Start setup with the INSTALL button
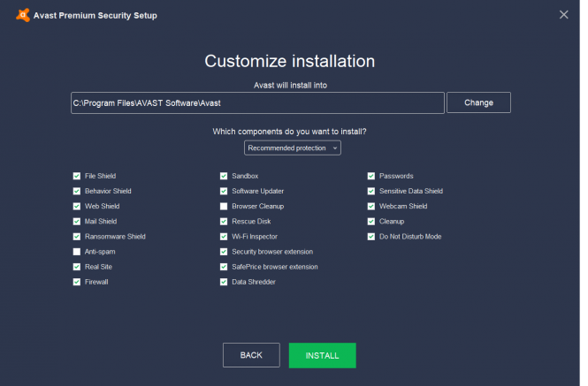The width and height of the screenshot is (588, 386). point(323,355)
